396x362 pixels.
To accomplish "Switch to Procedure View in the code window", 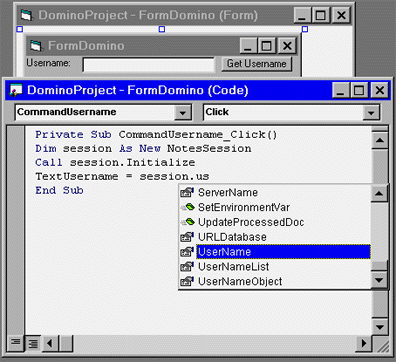I will (x=15, y=343).
